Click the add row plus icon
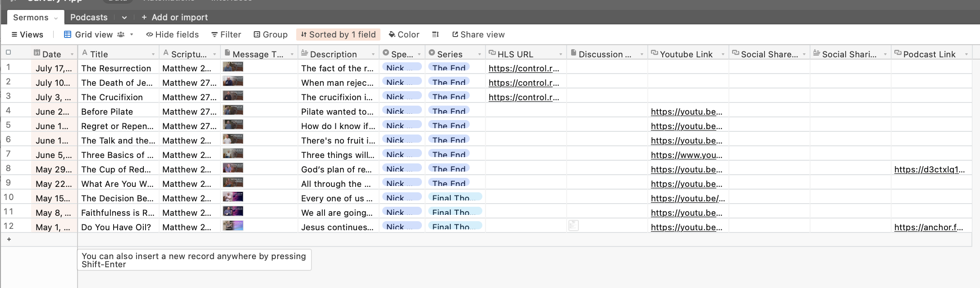 9,239
